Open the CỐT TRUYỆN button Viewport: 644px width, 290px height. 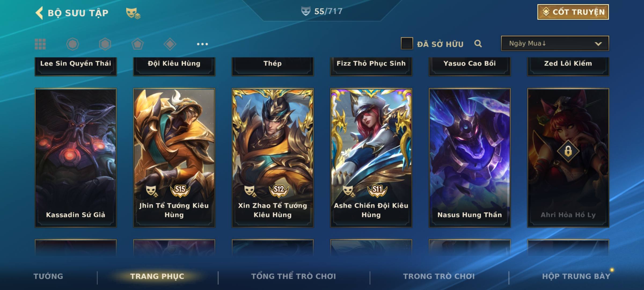point(573,12)
